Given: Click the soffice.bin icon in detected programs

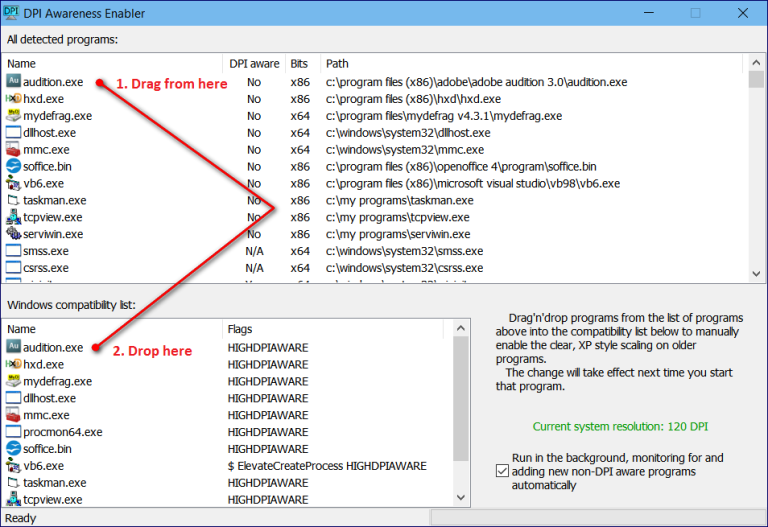Looking at the screenshot, I should (13, 166).
